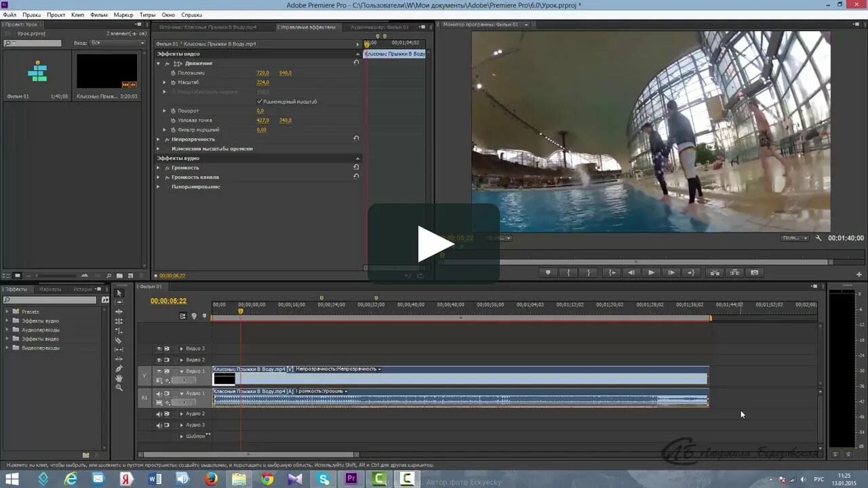Click the large video play overlay

click(434, 243)
